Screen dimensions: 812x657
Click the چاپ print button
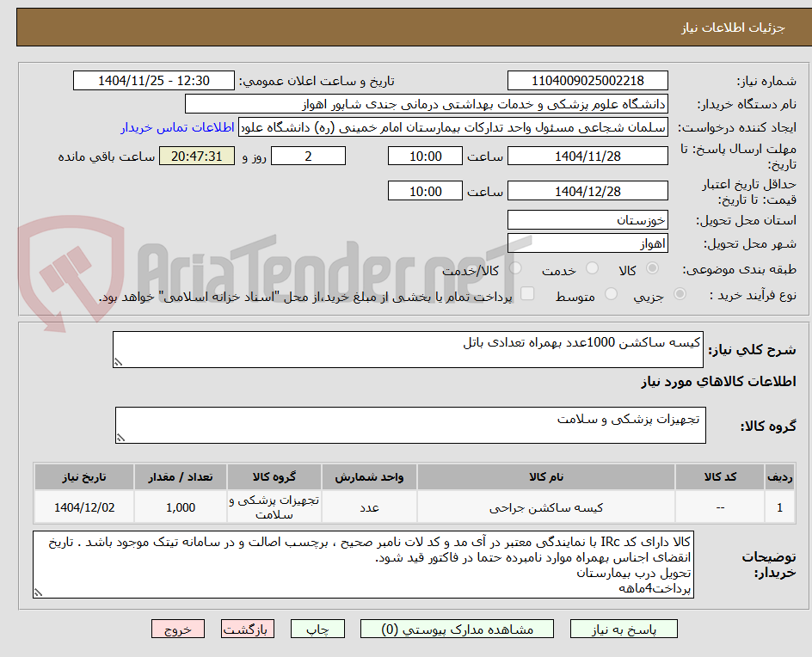(317, 629)
